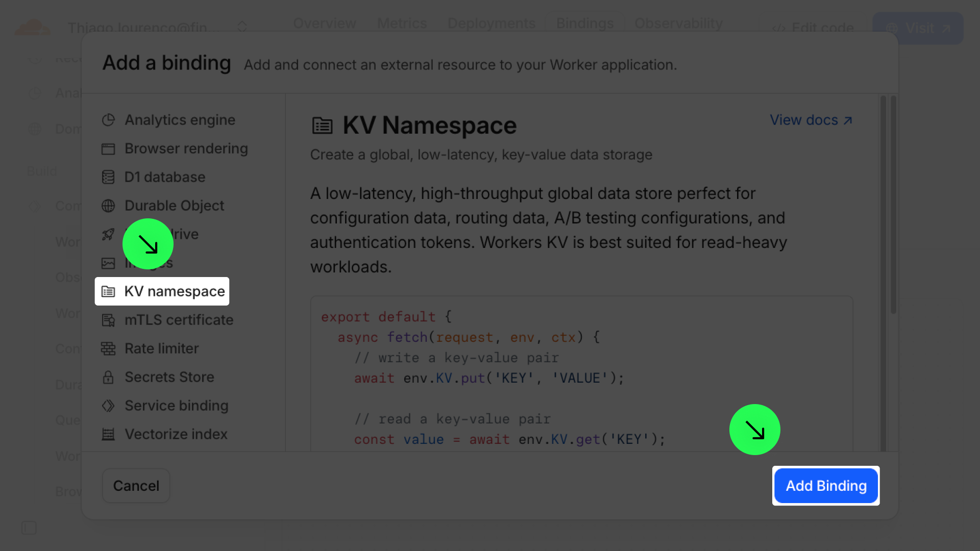
Task: Choose the Vectorize index icon
Action: click(x=108, y=434)
